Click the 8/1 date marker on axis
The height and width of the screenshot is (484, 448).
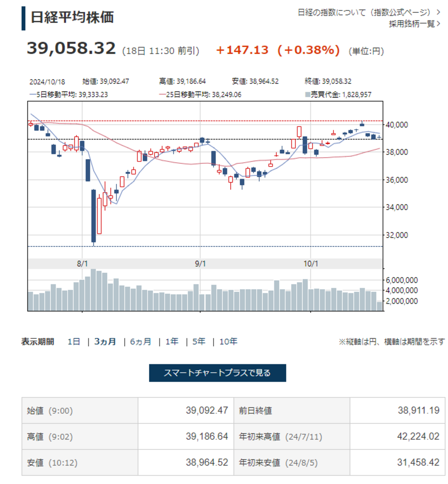[x=82, y=264]
